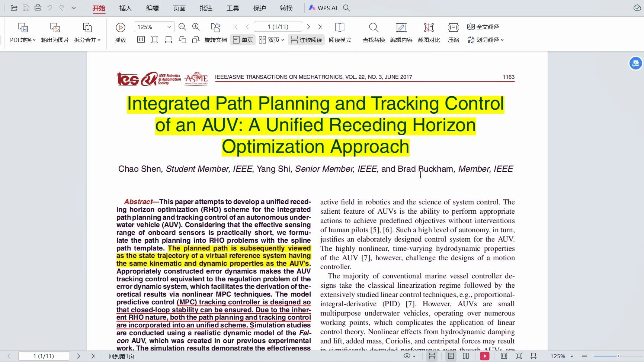Open the 转换 tab
The image size is (644, 362).
pos(286,8)
